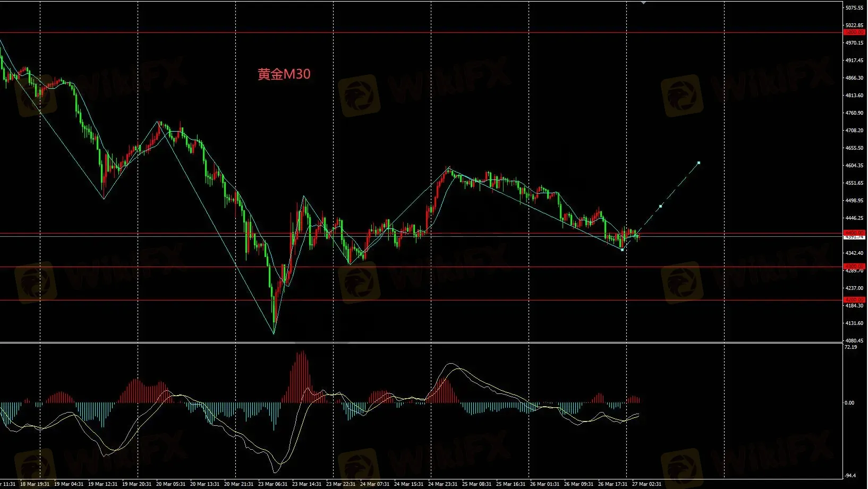
Task: Click the 4760.90 price axis label
Action: coord(854,113)
